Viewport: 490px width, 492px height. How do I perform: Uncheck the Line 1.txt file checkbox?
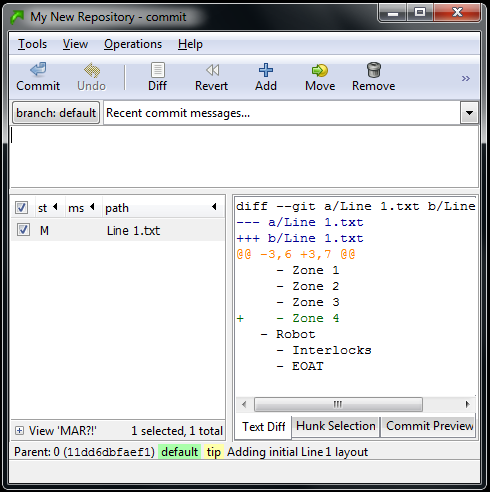(x=23, y=230)
